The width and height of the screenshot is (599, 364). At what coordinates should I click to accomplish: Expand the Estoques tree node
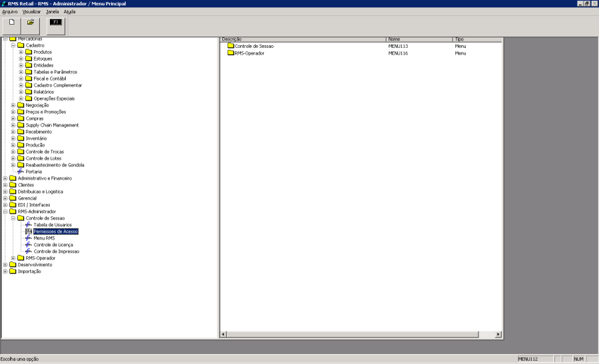[21, 59]
